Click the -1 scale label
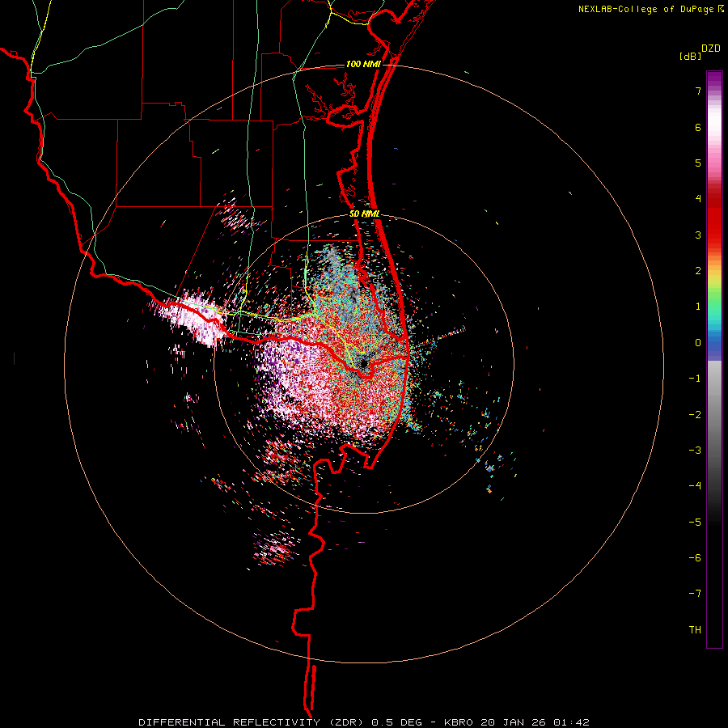Screen dimensions: 728x728 [x=695, y=379]
